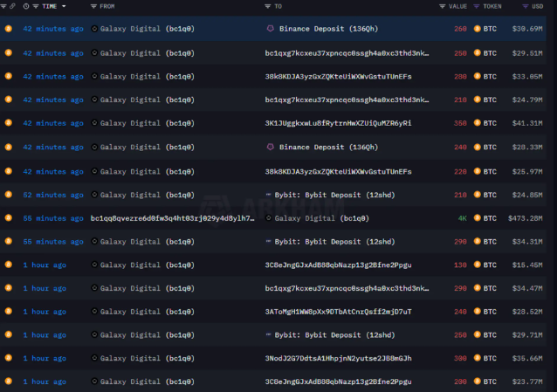557x392 pixels.
Task: Click the BTC token icon in the $15.45M row
Action: (x=478, y=265)
